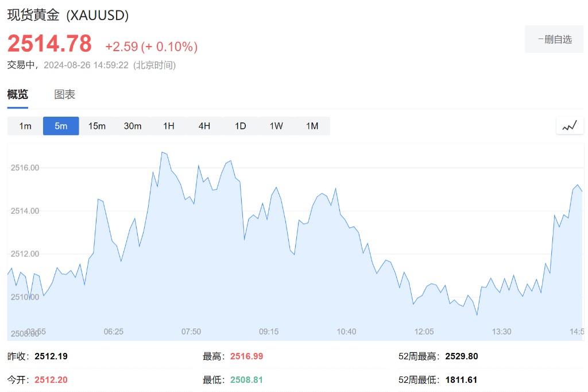Select the 5m timeframe
Screen dimensions: 588x392
(61, 126)
